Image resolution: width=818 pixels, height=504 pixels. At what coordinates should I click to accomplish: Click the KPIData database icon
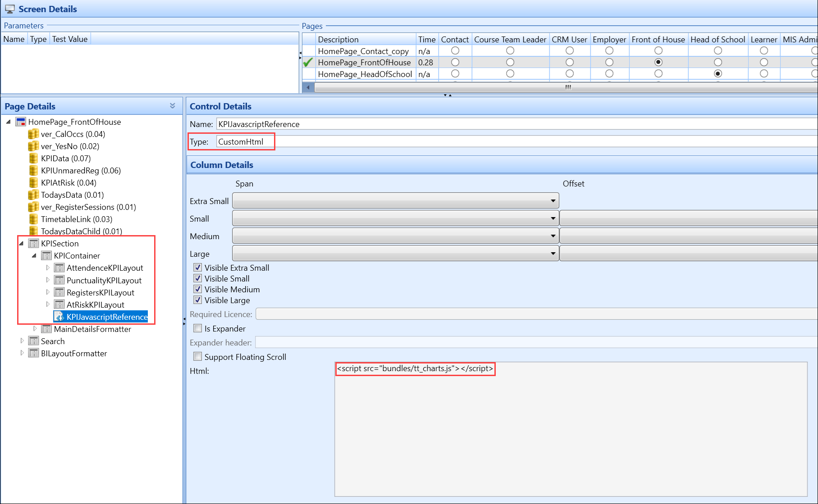tap(33, 159)
